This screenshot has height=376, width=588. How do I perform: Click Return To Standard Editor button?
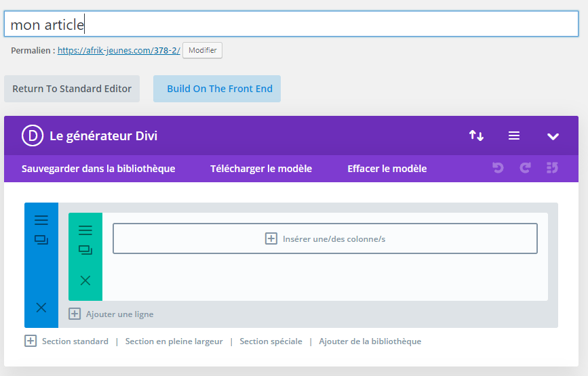click(x=72, y=89)
